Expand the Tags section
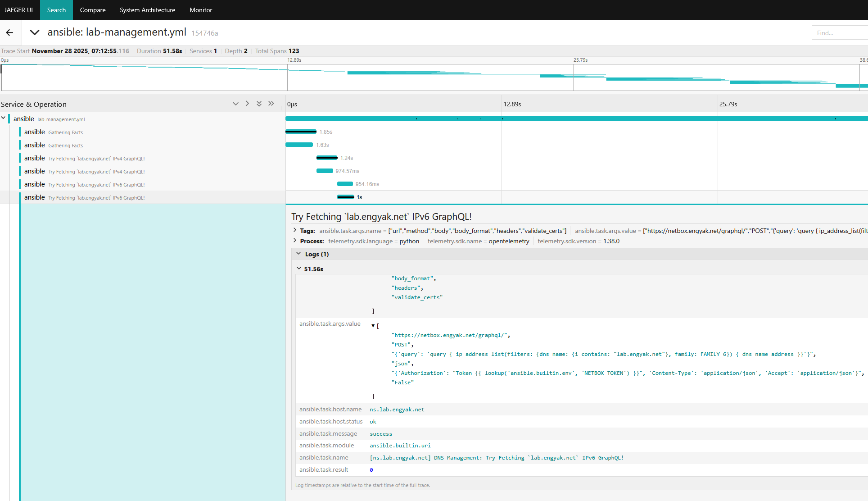 coord(295,230)
